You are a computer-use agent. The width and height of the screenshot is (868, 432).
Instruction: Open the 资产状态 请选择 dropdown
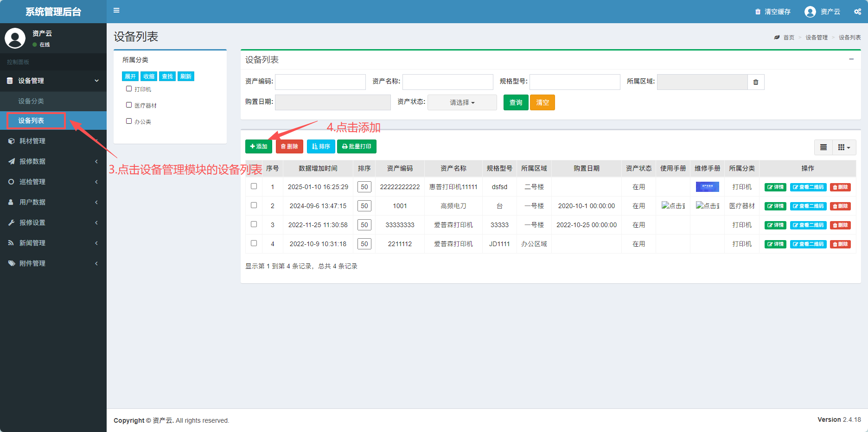pos(462,102)
